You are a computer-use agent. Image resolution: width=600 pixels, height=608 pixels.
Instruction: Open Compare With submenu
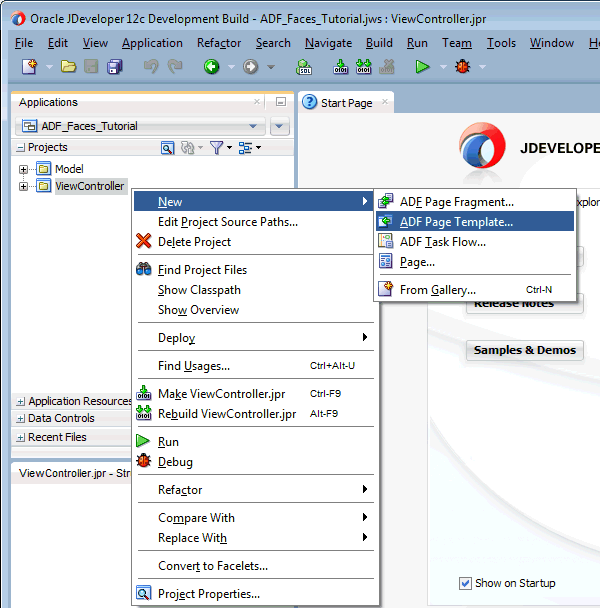coord(254,518)
